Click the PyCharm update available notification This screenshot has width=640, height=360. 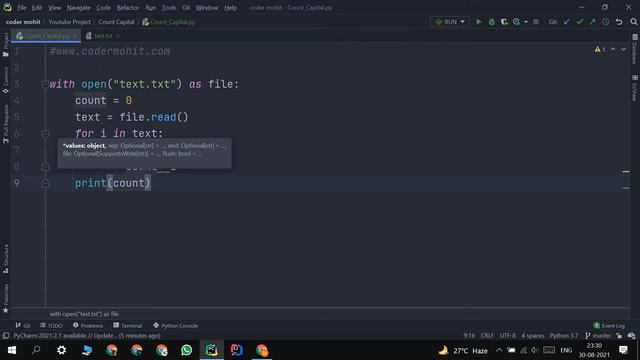click(87, 336)
